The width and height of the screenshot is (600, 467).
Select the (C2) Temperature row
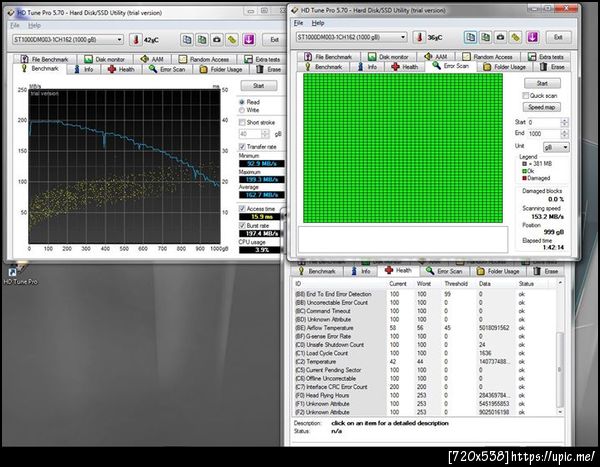425,362
